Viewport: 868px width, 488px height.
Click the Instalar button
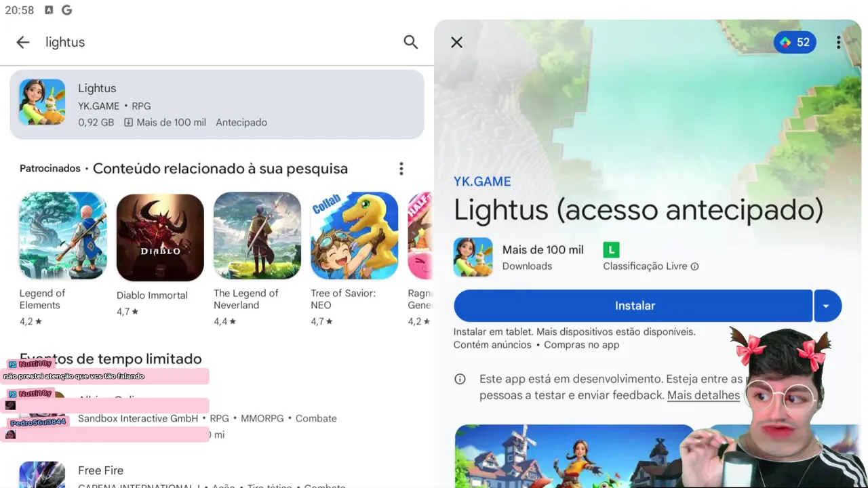pos(633,306)
